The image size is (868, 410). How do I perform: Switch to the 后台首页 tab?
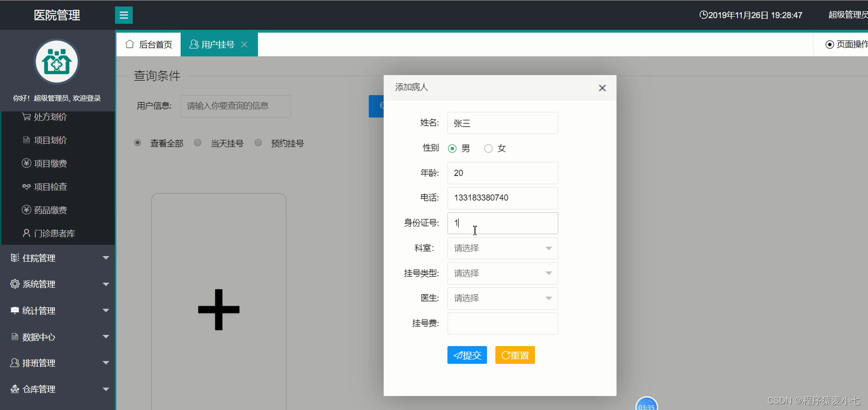148,44
